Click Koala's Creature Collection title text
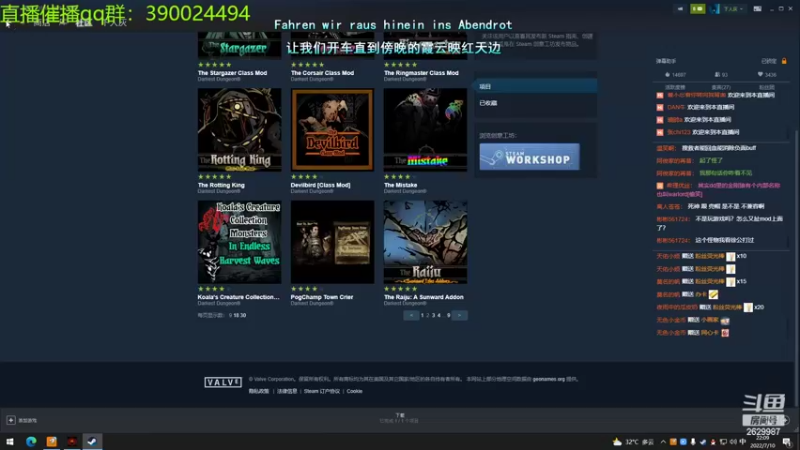The image size is (800, 450). pyautogui.click(x=238, y=297)
